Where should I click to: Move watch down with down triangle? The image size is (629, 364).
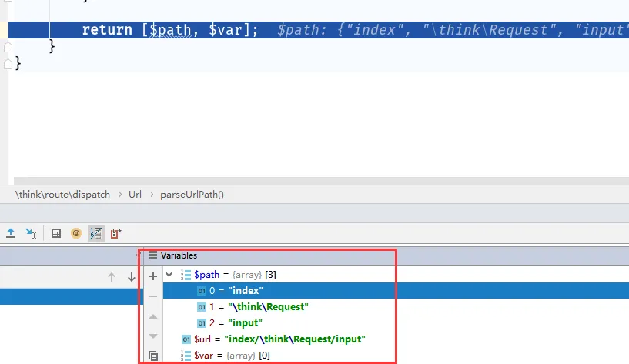[152, 336]
